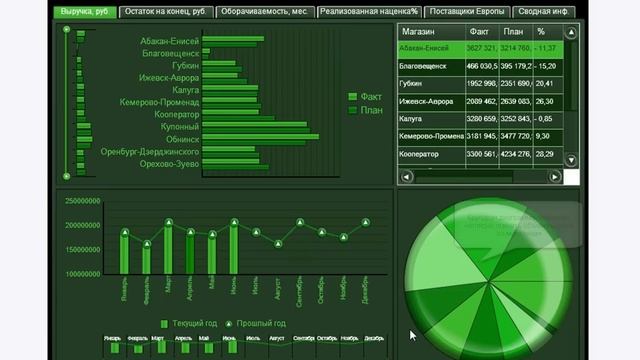Click the Обнинск bar in the chart

(260, 137)
